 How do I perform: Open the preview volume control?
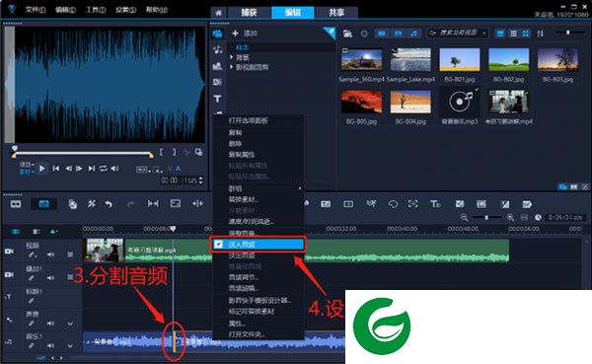pyautogui.click(x=114, y=169)
